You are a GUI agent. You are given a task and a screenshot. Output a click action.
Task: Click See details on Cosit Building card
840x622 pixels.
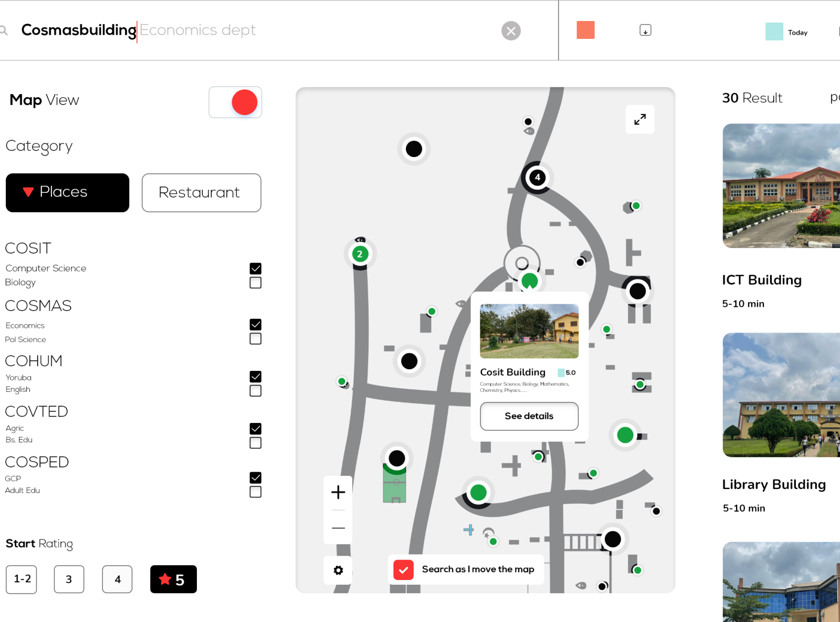coord(529,416)
